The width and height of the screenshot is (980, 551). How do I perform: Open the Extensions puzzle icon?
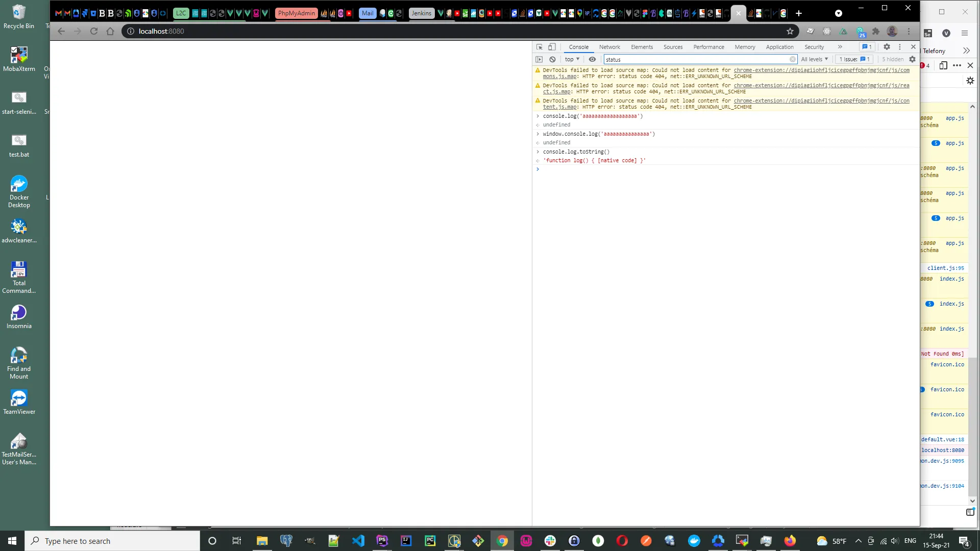pyautogui.click(x=876, y=31)
